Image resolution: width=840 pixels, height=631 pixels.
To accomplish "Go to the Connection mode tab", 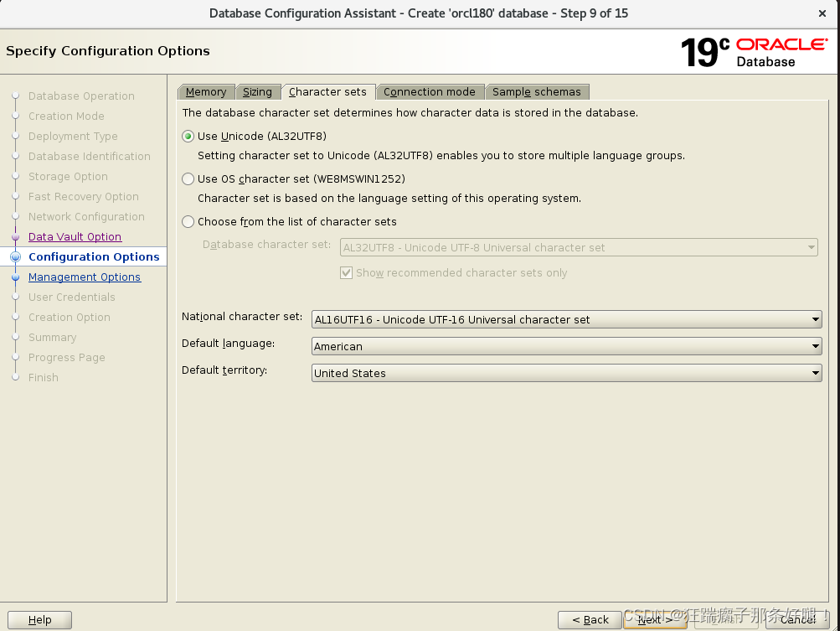I will coord(430,92).
